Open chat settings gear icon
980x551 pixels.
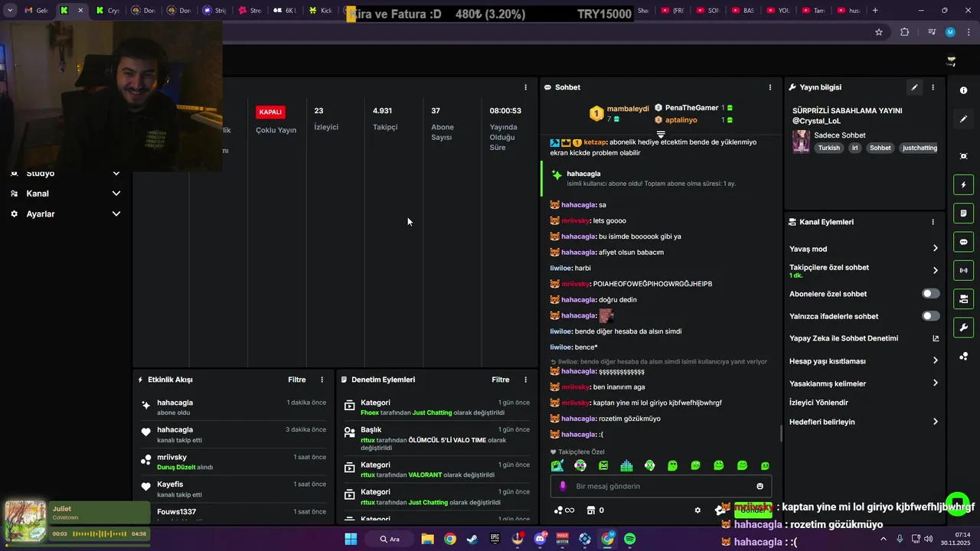pos(697,510)
